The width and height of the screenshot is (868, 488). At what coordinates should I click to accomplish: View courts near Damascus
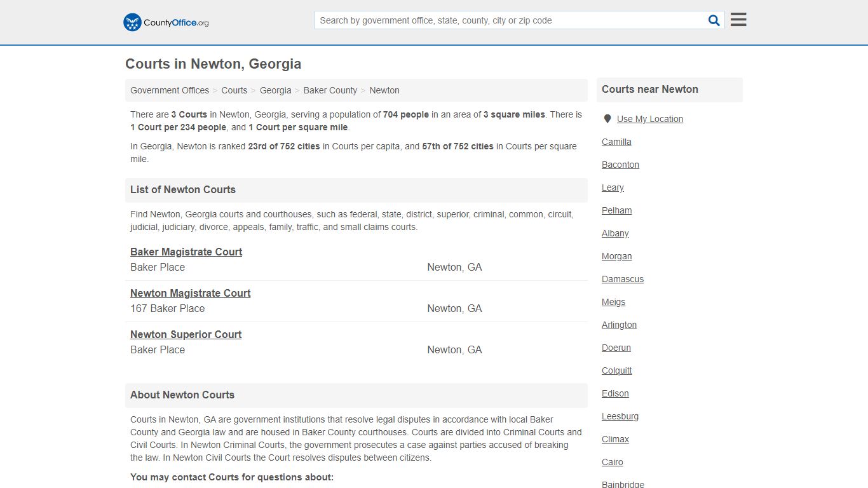623,279
